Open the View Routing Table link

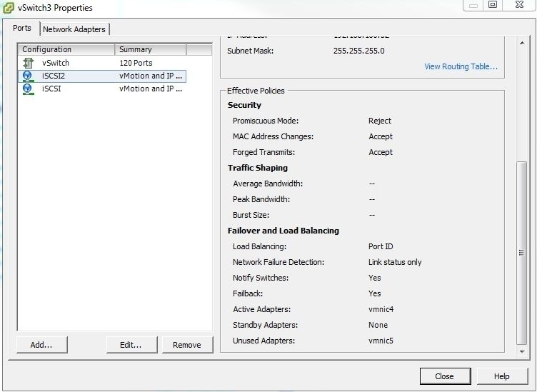(461, 66)
